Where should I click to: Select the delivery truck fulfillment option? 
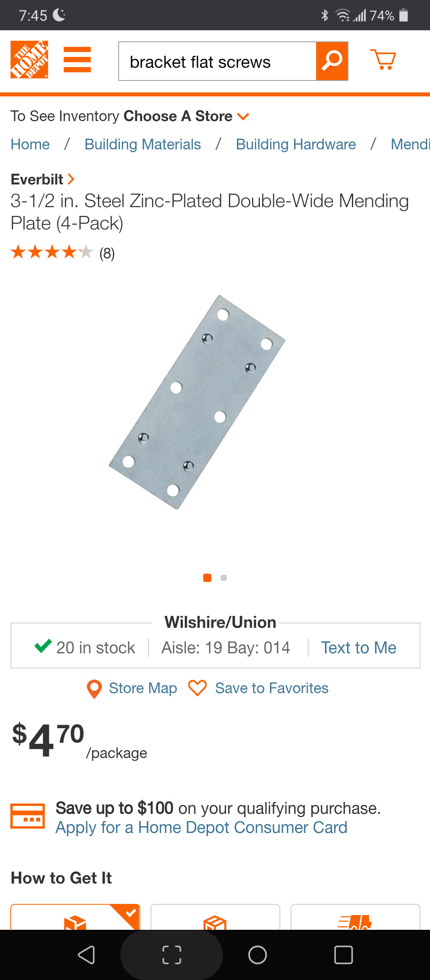click(x=355, y=918)
